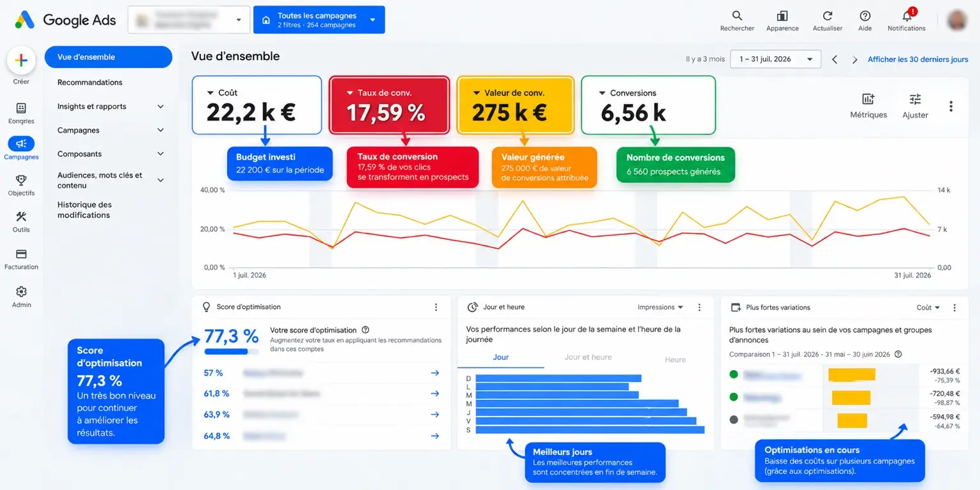Click the Actualiser refresh icon
Image resolution: width=980 pixels, height=490 pixels.
828,16
